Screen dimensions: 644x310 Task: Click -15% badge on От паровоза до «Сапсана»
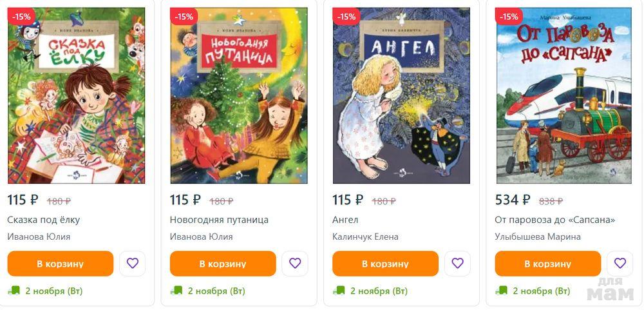[x=509, y=17]
